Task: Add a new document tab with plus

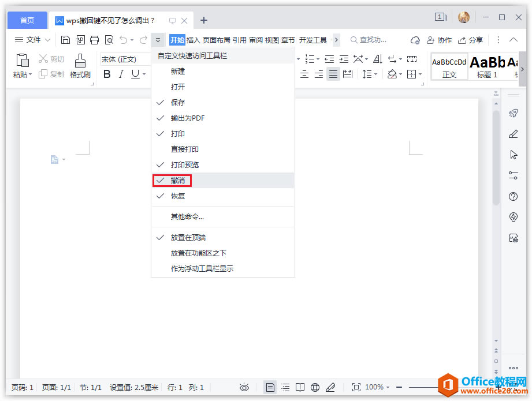Action: 203,20
